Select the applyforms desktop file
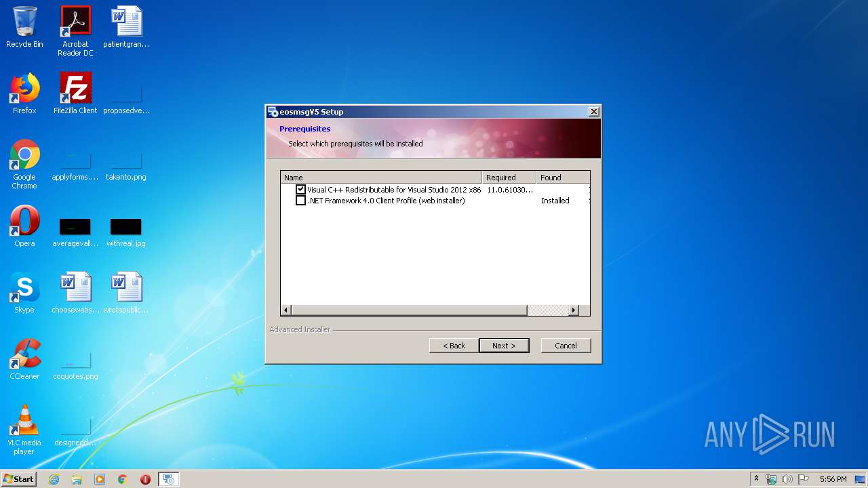This screenshot has height=488, width=868. (x=75, y=167)
